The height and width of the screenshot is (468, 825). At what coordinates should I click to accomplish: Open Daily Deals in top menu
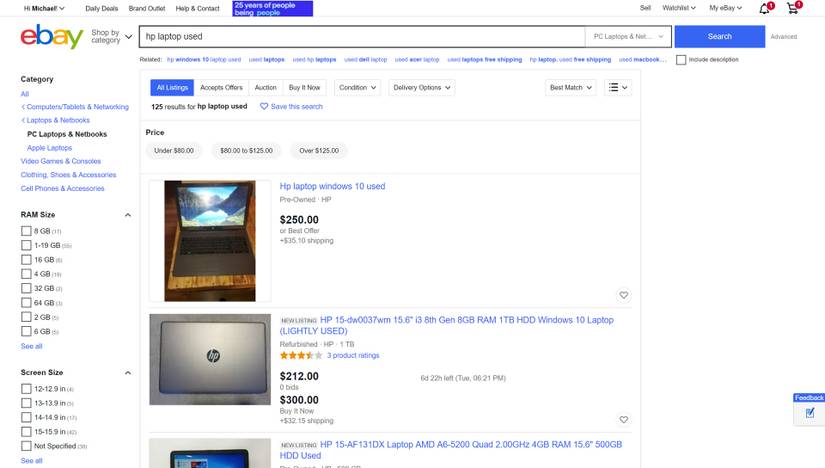102,8
